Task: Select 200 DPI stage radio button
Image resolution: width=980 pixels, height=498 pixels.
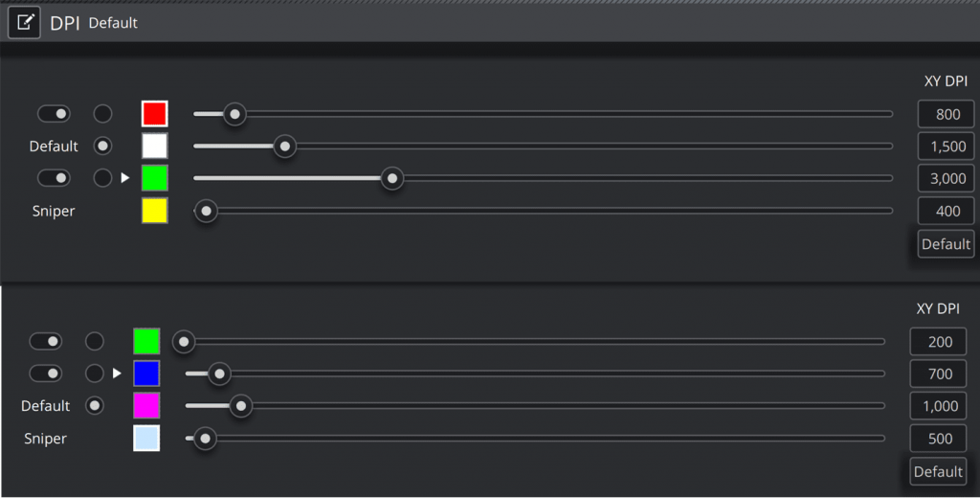Action: (95, 341)
